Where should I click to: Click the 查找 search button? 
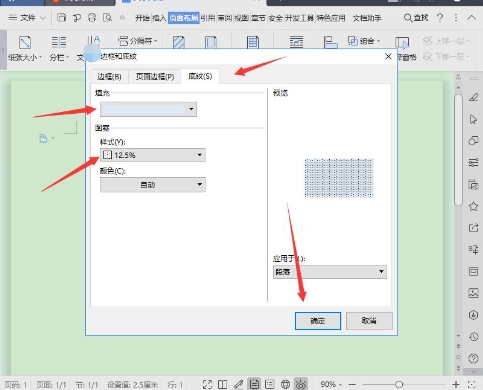click(x=416, y=18)
